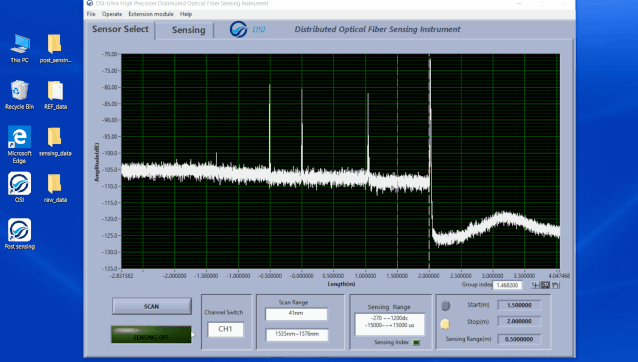This screenshot has height=362, width=638.
Task: Open the Operate menu
Action: point(112,14)
